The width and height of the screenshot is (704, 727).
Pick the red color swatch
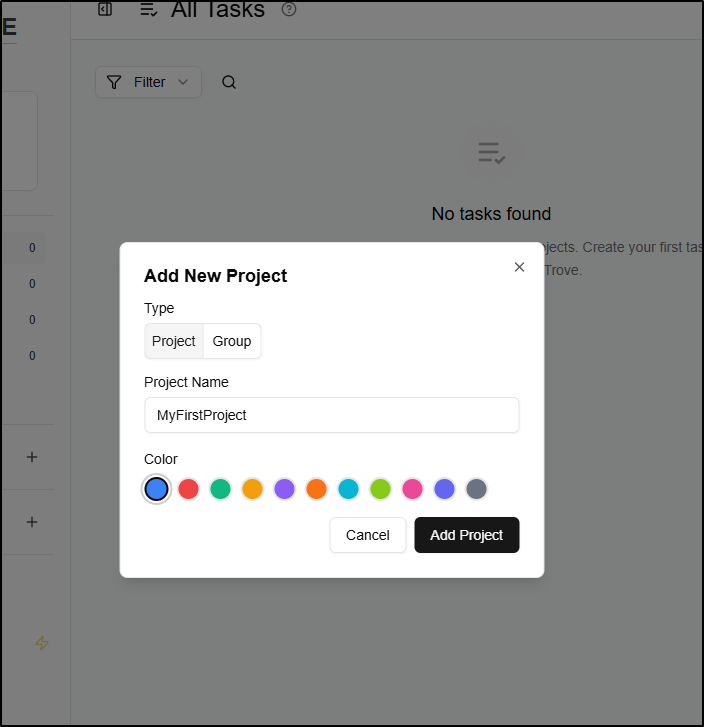188,489
